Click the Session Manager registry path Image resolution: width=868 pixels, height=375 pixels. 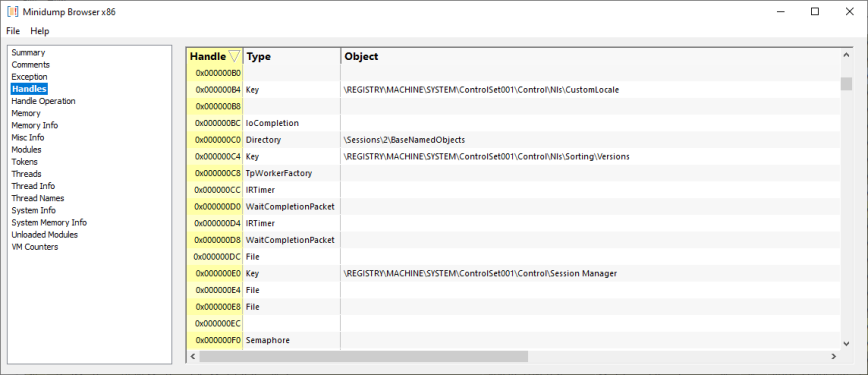[480, 274]
